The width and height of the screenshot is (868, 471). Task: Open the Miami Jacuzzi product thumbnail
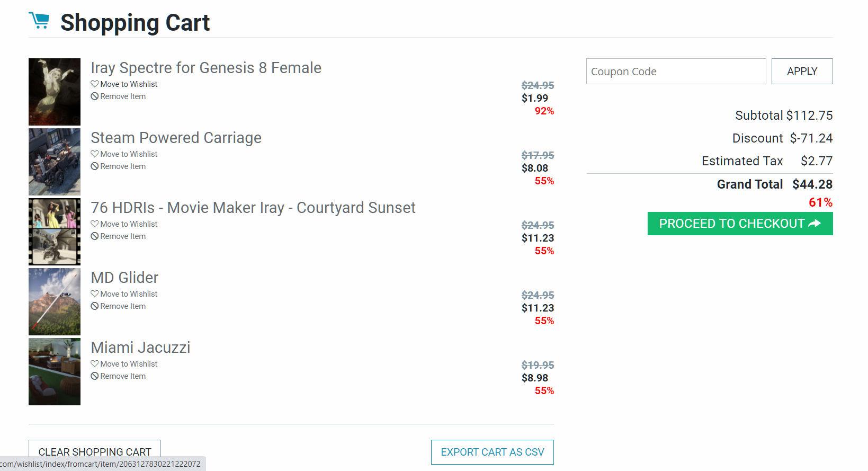[55, 371]
